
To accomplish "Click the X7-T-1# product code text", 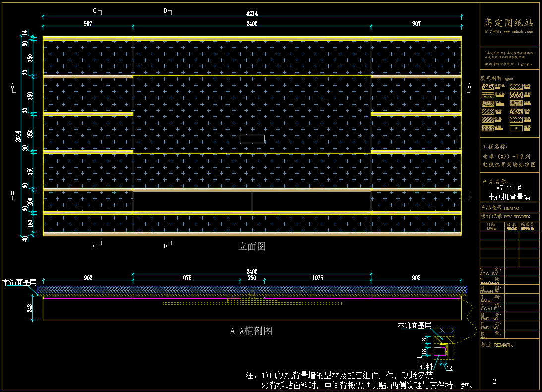I will [x=509, y=188].
